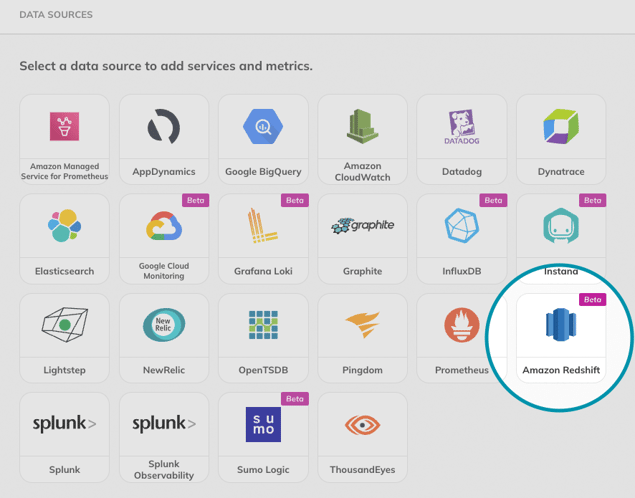Choose the Dynatrace cube logo
635x498 pixels.
point(561,126)
